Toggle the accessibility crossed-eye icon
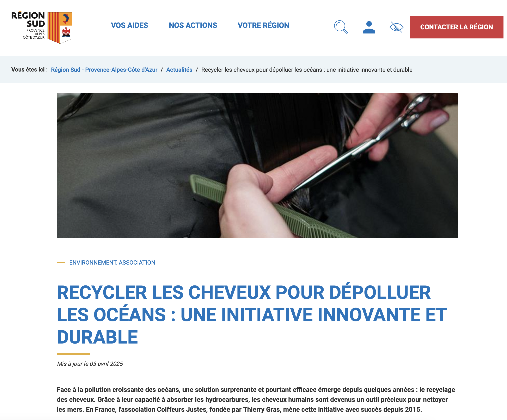 click(x=396, y=27)
